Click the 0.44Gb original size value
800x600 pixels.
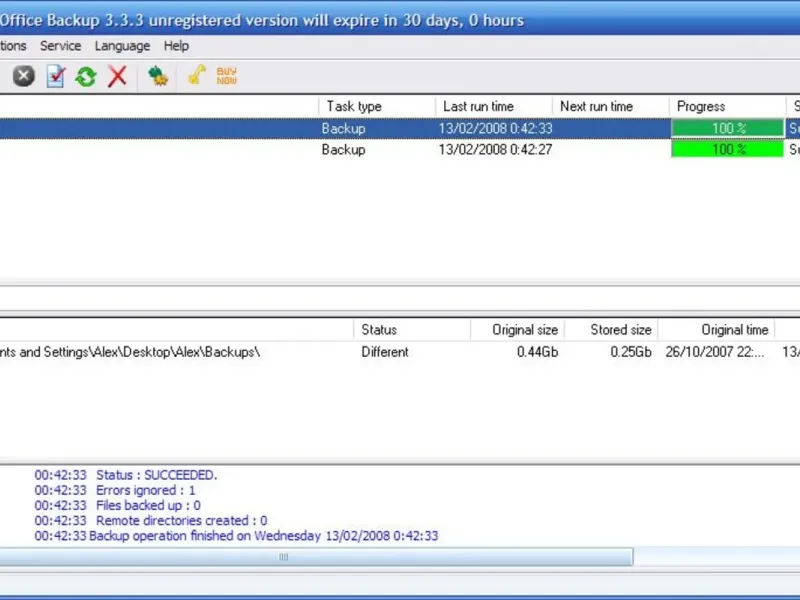(537, 352)
